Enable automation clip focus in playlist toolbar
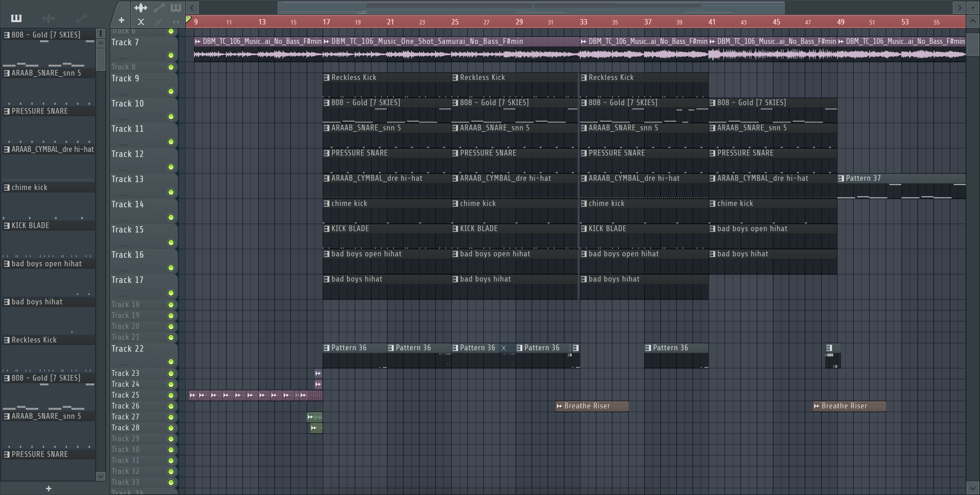Screen dimensions: 980x495 click(159, 7)
